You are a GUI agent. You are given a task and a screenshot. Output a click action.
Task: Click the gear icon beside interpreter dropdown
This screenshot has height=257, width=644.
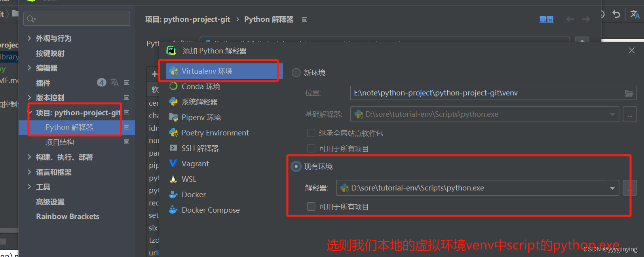click(582, 40)
